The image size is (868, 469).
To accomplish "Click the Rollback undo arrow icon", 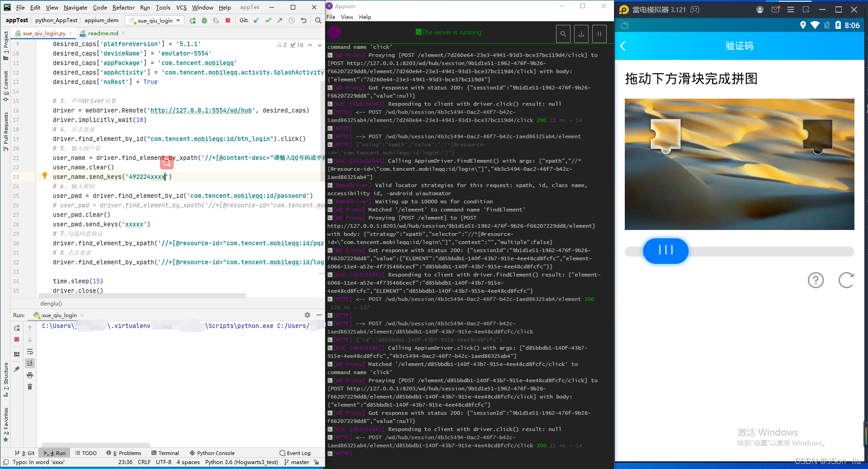I will [x=304, y=20].
